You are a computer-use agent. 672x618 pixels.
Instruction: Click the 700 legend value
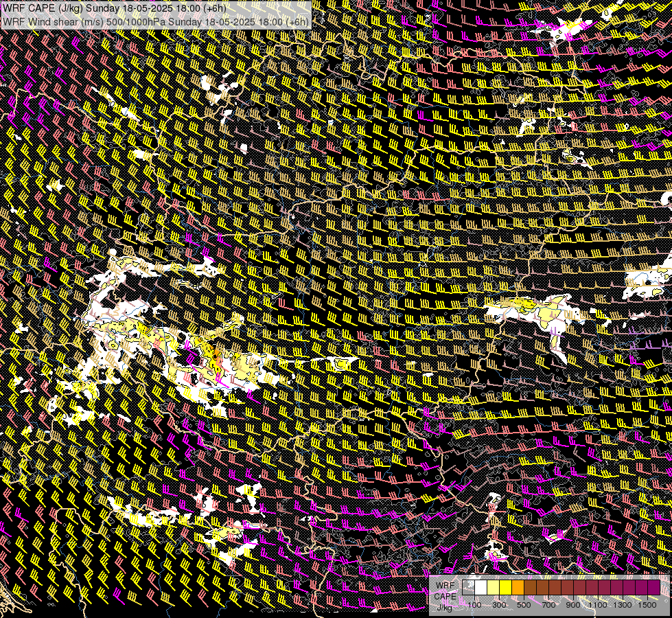(548, 605)
